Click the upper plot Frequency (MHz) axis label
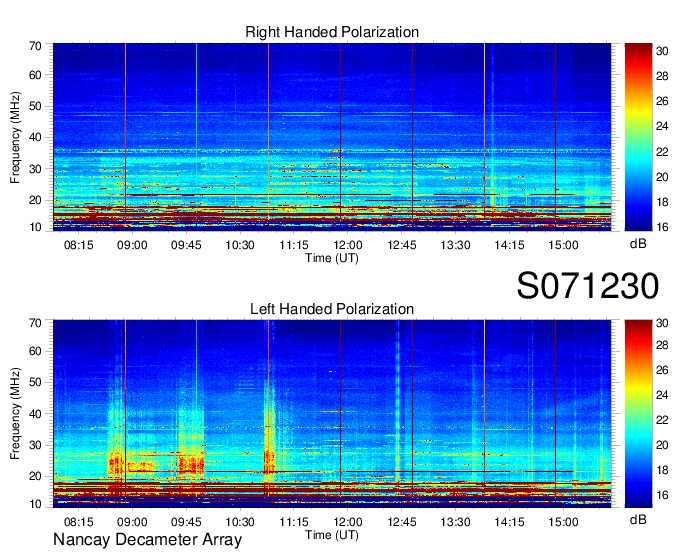Screen dimensions: 680x552 [x=15, y=137]
